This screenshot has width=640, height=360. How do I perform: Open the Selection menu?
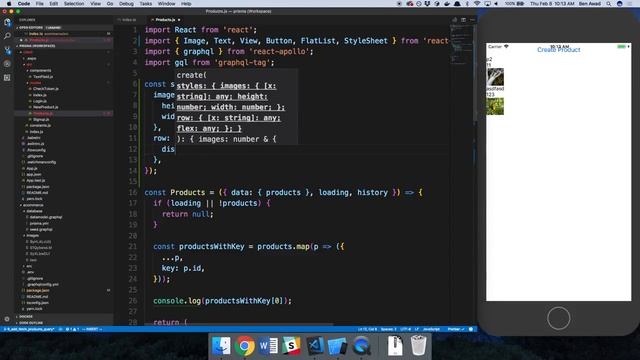74,3
